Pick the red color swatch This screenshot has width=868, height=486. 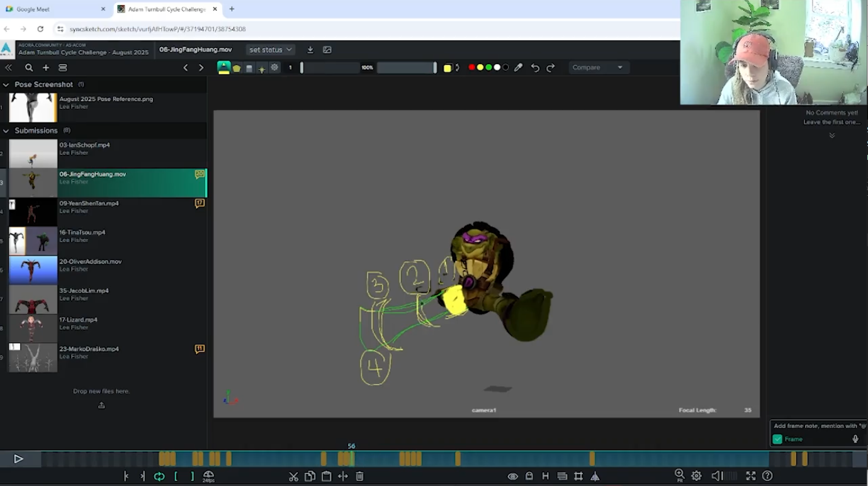tap(471, 67)
